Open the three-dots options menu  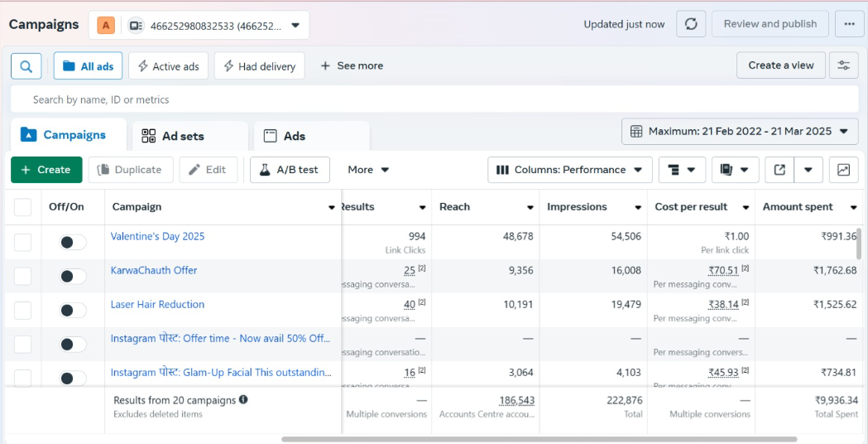[849, 24]
